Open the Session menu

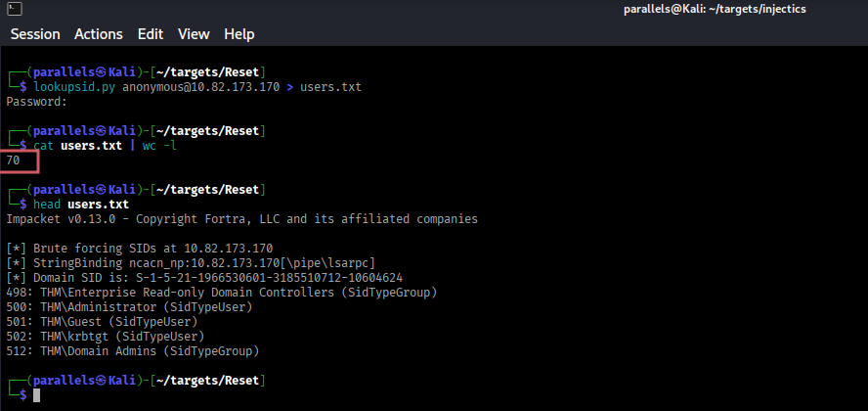pos(35,34)
